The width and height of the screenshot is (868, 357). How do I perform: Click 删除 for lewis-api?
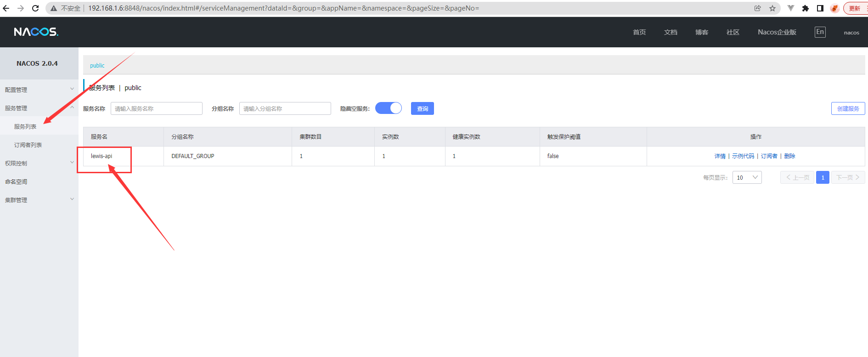point(789,156)
